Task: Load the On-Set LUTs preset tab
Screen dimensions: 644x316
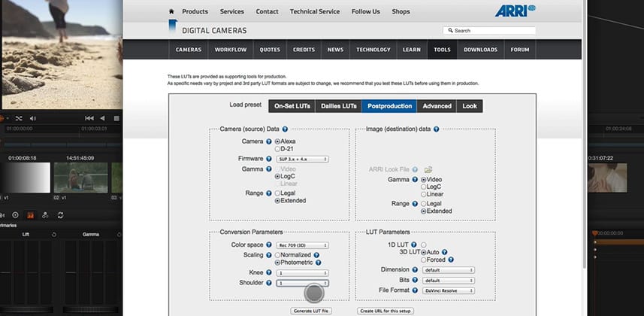Action: point(292,106)
